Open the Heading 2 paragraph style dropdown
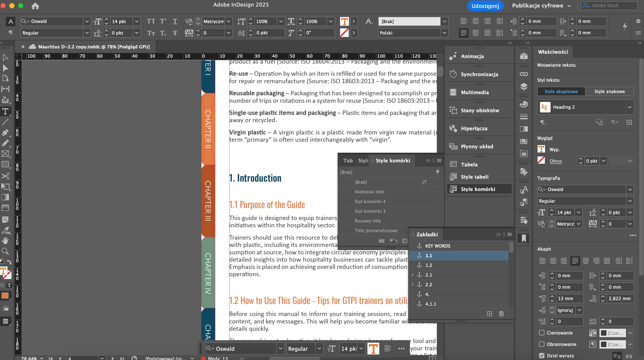 tap(629, 107)
